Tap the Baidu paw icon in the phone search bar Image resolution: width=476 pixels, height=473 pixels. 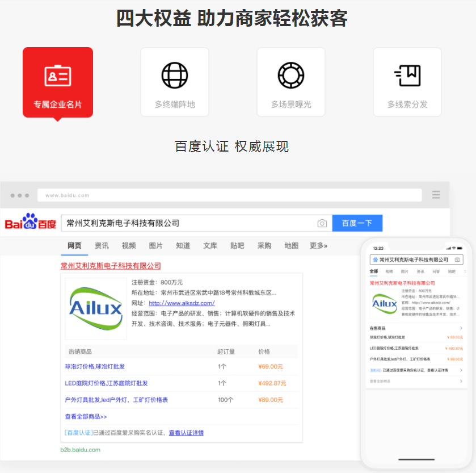coord(375,259)
